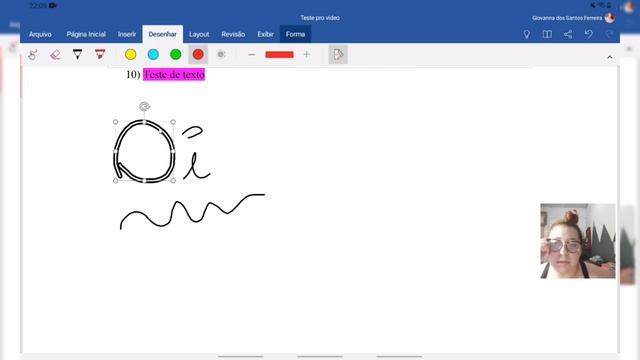Pick the yellow ink color
The image size is (640, 360).
[x=131, y=54]
